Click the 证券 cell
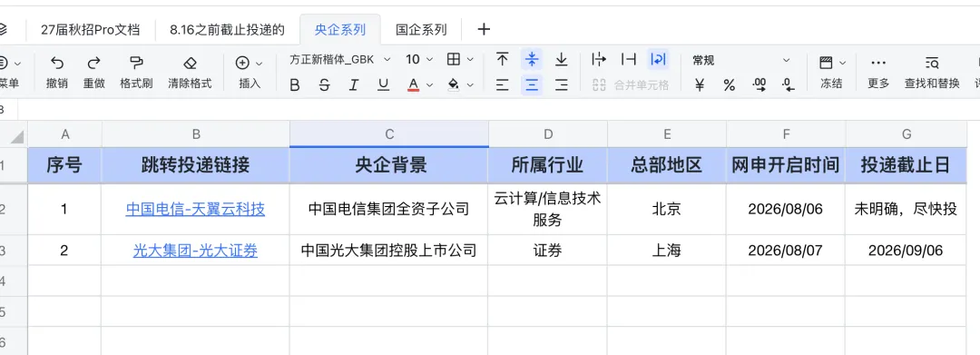 pos(547,251)
